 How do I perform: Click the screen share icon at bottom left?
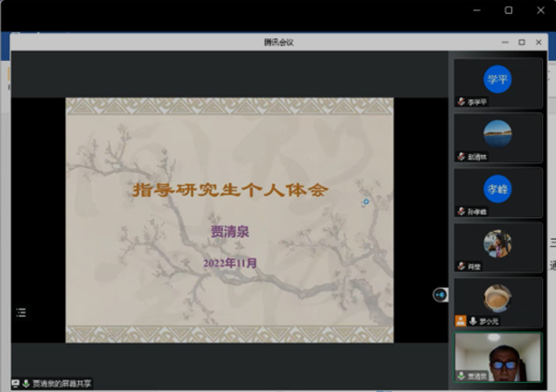pyautogui.click(x=16, y=383)
